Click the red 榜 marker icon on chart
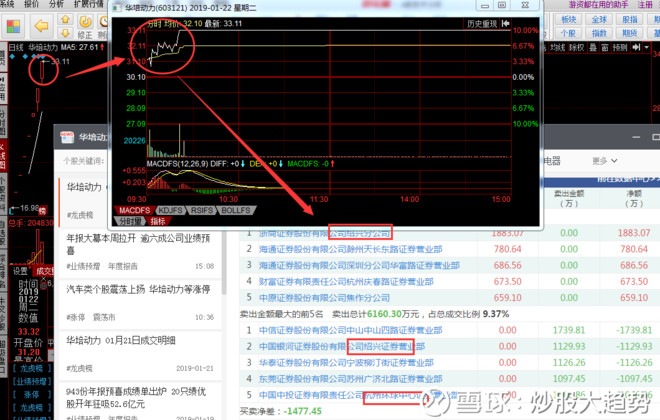The width and height of the screenshot is (660, 420). (42, 209)
